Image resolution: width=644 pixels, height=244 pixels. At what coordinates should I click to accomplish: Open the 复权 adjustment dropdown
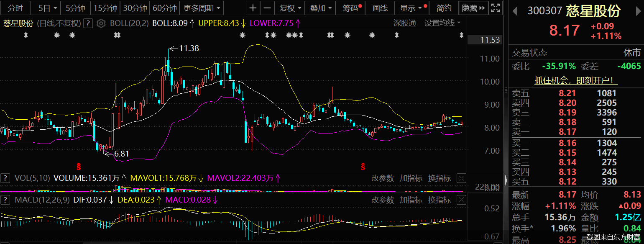point(289,8)
